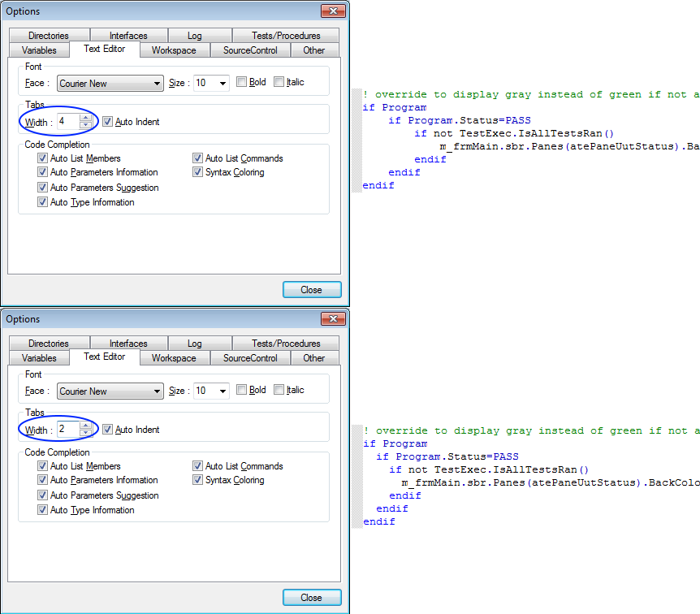Toggle Italic checkbox in lower Options dialog

(279, 389)
